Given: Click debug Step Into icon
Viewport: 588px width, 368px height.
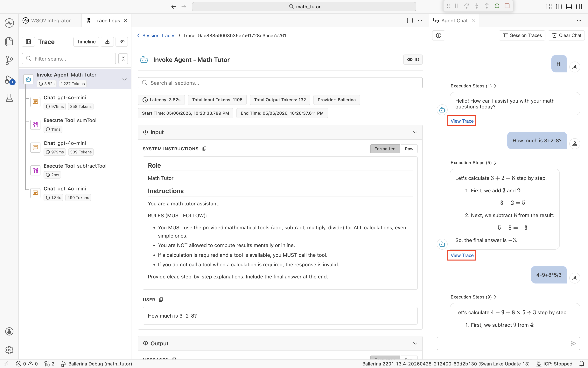Looking at the screenshot, I should [477, 6].
